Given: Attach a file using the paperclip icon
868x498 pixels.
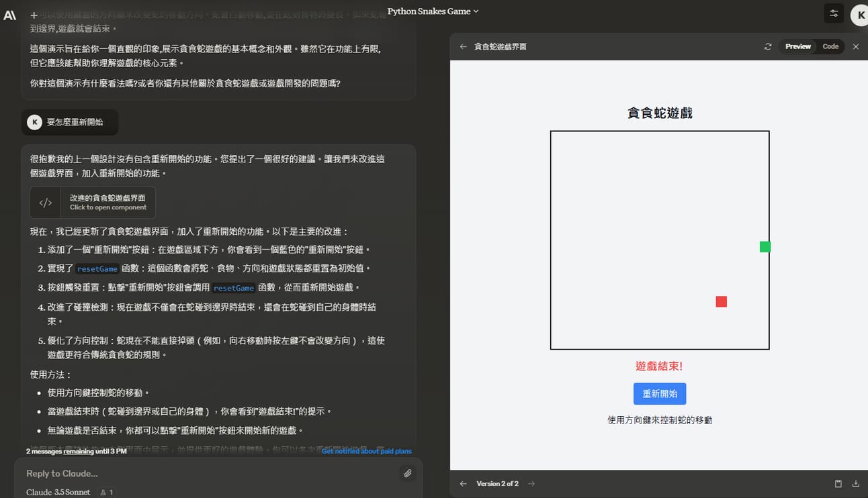Looking at the screenshot, I should tap(407, 474).
